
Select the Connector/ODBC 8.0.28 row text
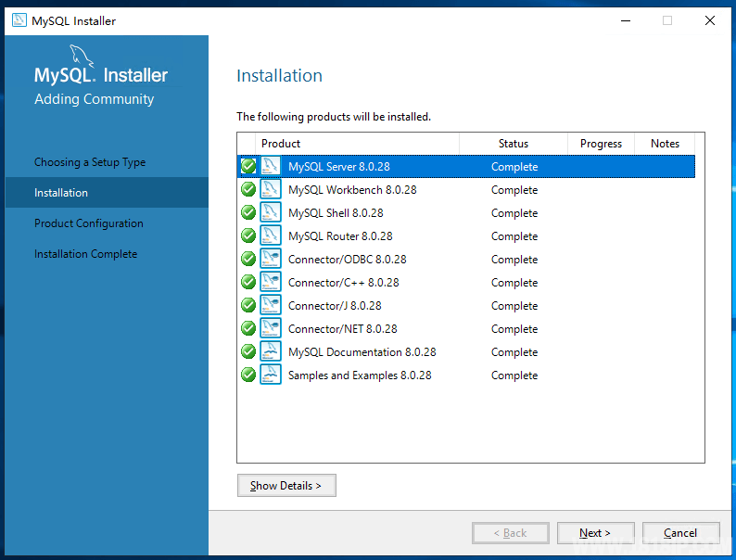(348, 259)
